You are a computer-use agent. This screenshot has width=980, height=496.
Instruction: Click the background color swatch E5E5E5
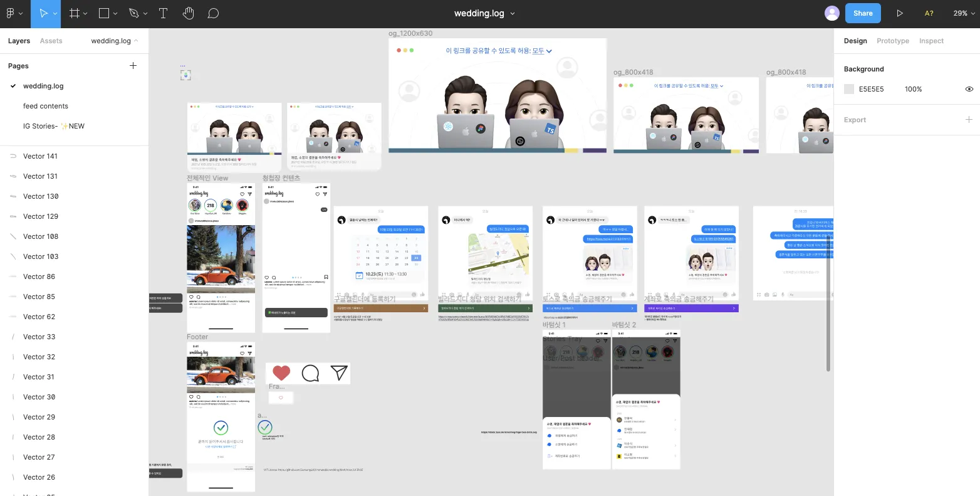pyautogui.click(x=849, y=89)
